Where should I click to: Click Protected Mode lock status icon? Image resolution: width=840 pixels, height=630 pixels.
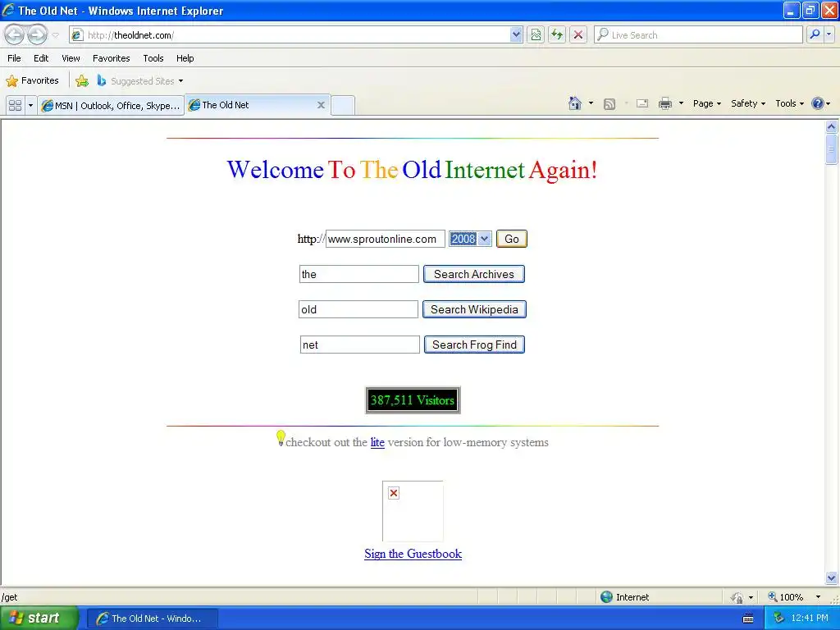tap(737, 597)
